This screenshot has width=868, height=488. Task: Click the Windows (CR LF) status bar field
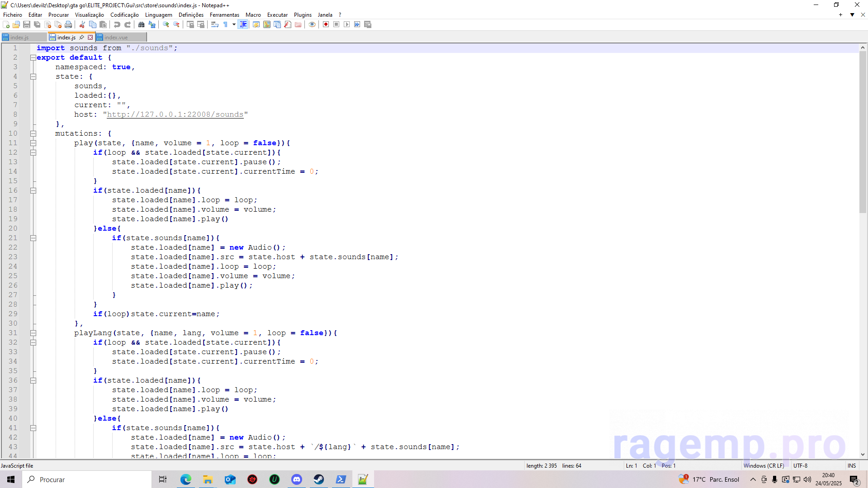[x=764, y=465]
